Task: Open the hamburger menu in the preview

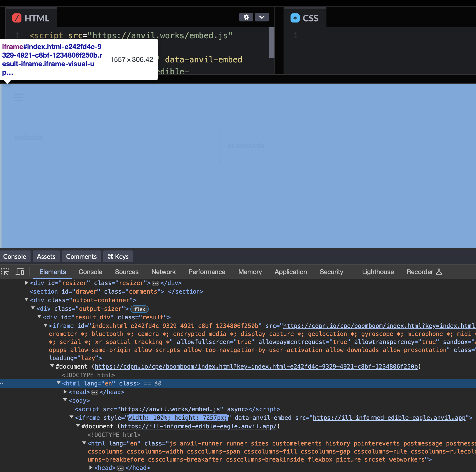Action: pos(18,97)
